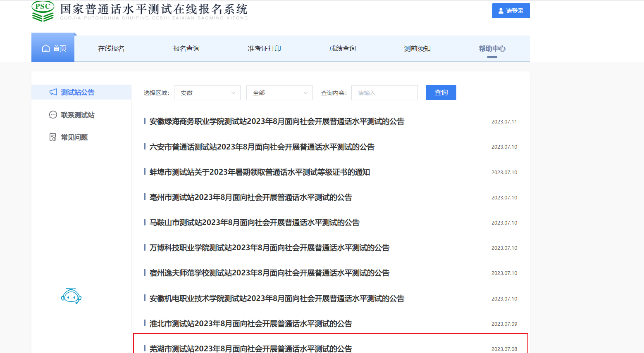The image size is (644, 353).
Task: Open the 蚌埠市测试站 certificate notice
Action: point(260,172)
